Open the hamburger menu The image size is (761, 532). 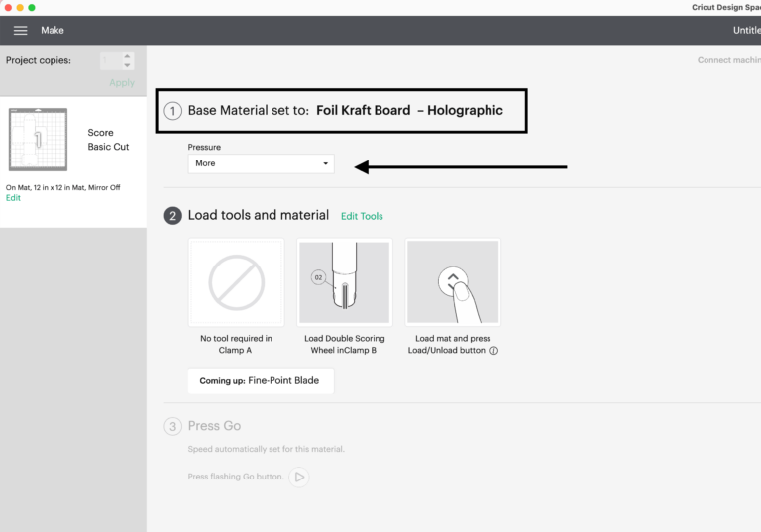coord(20,31)
